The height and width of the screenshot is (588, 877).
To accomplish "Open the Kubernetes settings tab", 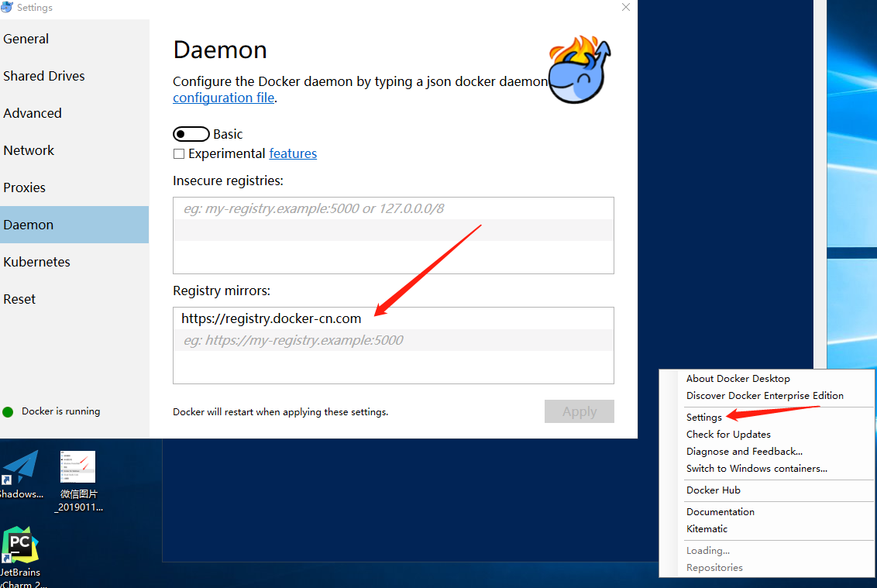I will coord(74,262).
